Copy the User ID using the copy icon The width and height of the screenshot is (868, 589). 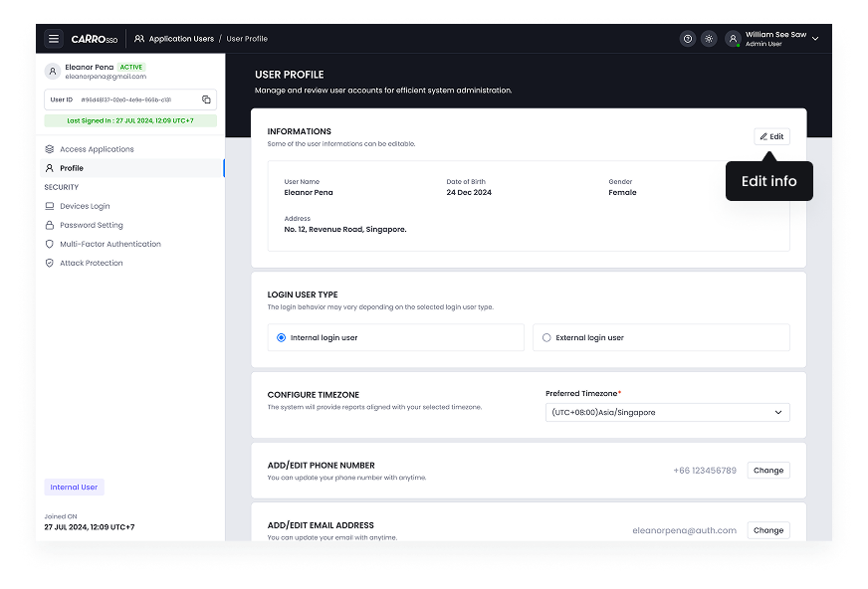(207, 99)
